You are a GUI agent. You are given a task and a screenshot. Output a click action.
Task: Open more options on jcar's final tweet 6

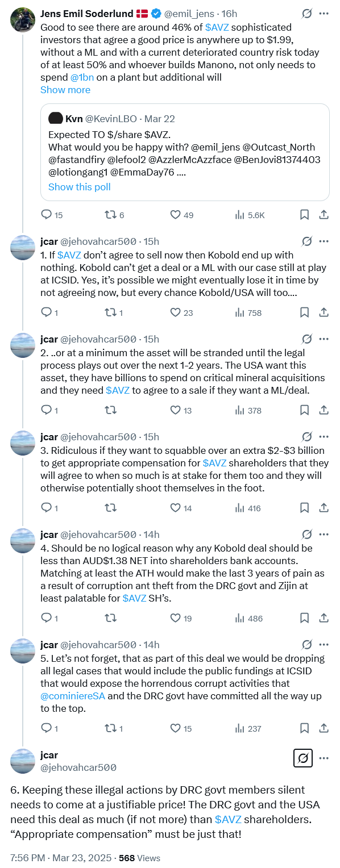[324, 758]
